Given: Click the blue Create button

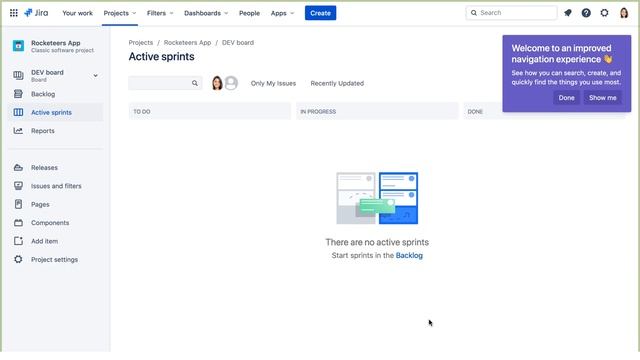Looking at the screenshot, I should click(x=320, y=13).
